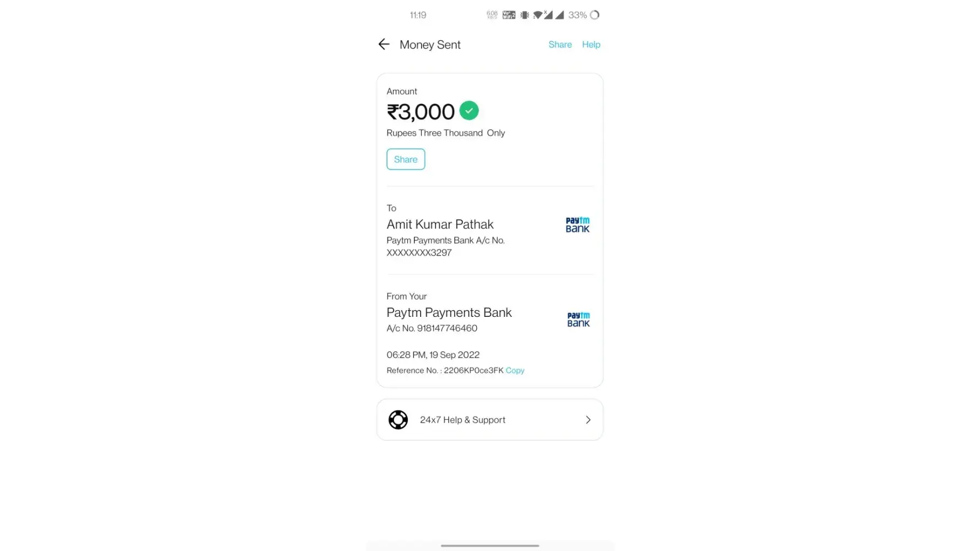
Task: Tap the reference number 2206KP0ce3FK
Action: coord(473,371)
